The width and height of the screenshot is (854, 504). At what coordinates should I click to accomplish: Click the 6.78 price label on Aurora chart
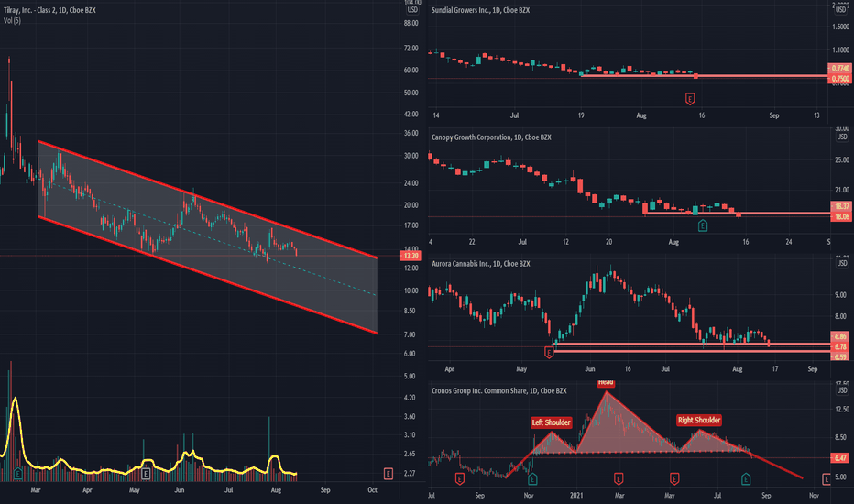(841, 346)
